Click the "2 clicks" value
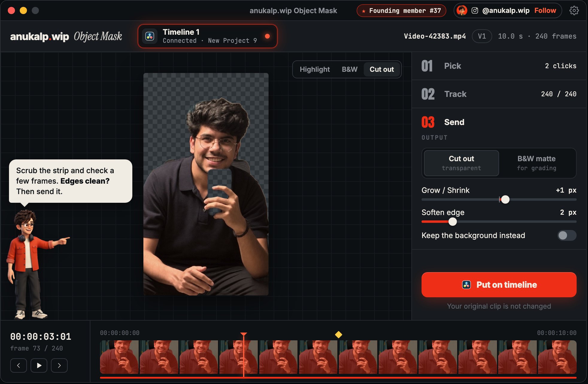The height and width of the screenshot is (384, 588). point(560,66)
